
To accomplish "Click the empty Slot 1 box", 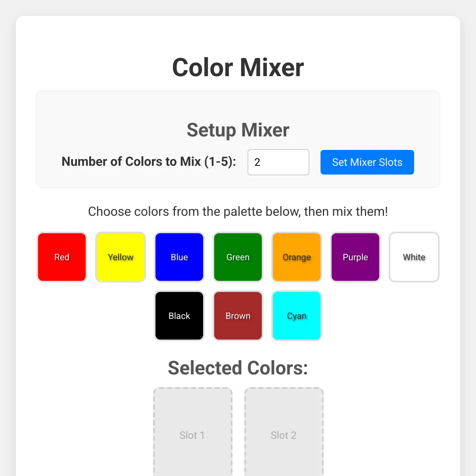I will point(193,432).
